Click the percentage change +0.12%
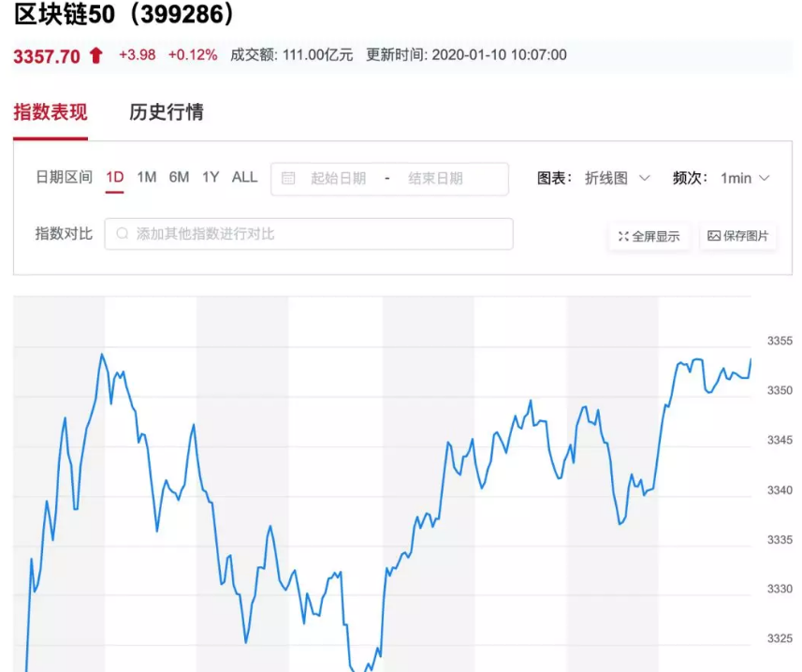Viewport: 802px width, 672px height. coord(193,54)
